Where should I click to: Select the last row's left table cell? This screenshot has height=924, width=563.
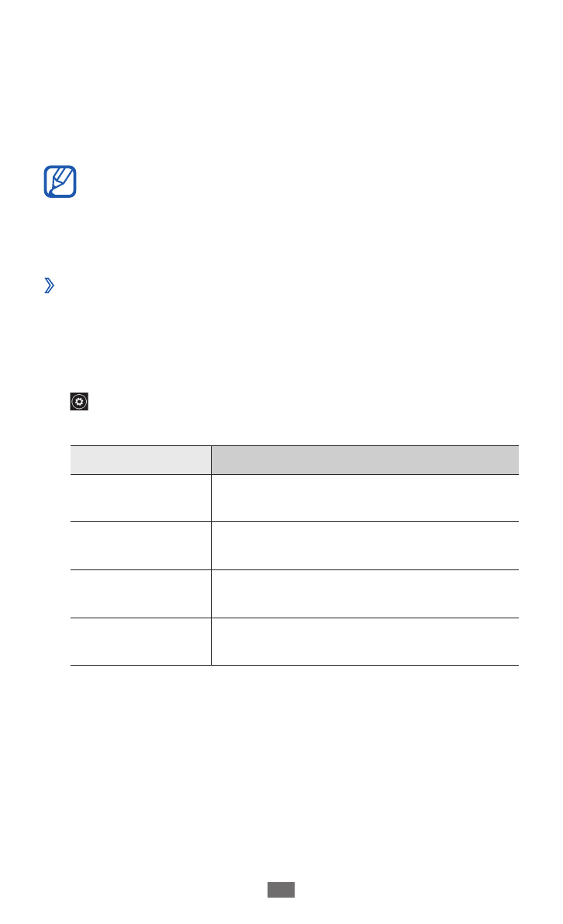pyautogui.click(x=140, y=642)
